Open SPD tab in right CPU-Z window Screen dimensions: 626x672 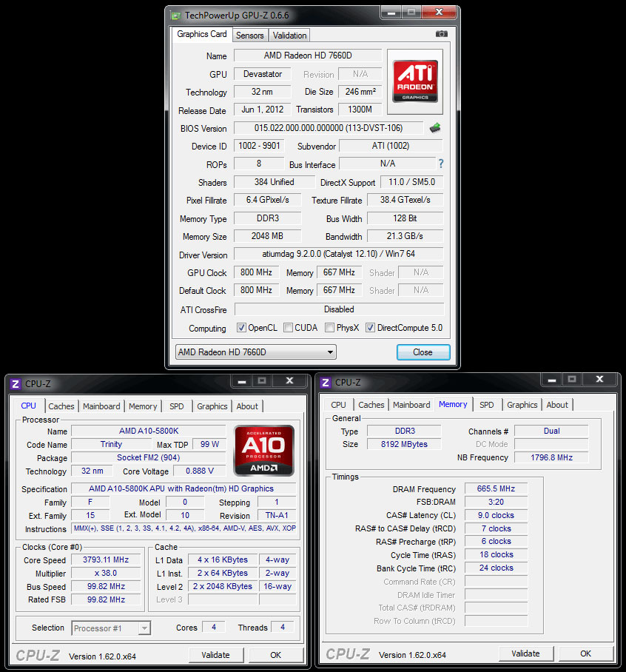pos(486,405)
